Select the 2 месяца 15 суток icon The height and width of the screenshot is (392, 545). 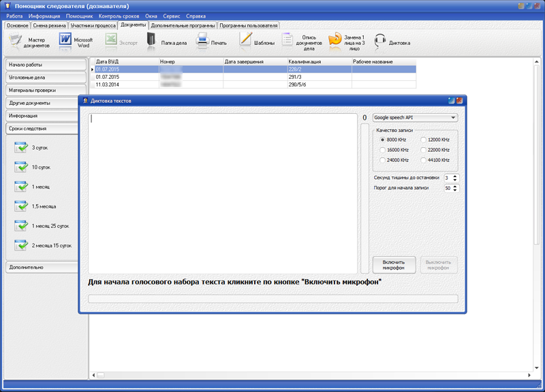[21, 245]
